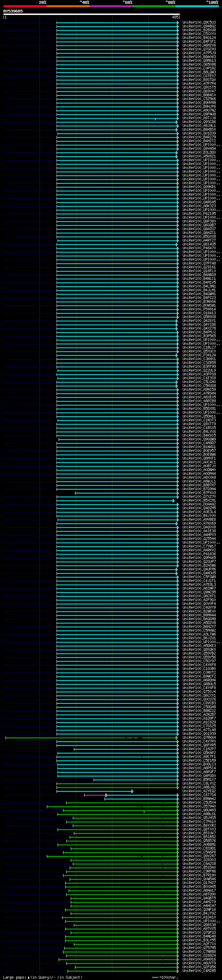Select hit UniRef100_A7P5J9
222x980 pixels.
pos(199,53)
